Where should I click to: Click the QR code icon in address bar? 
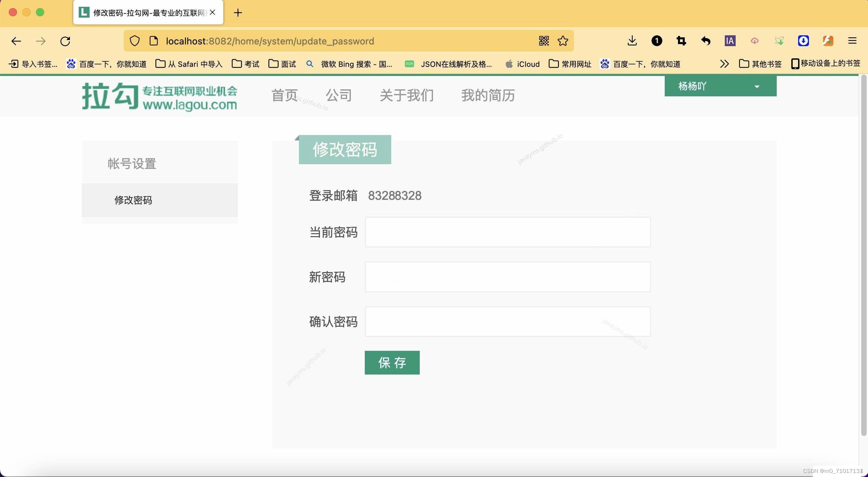[x=544, y=41]
